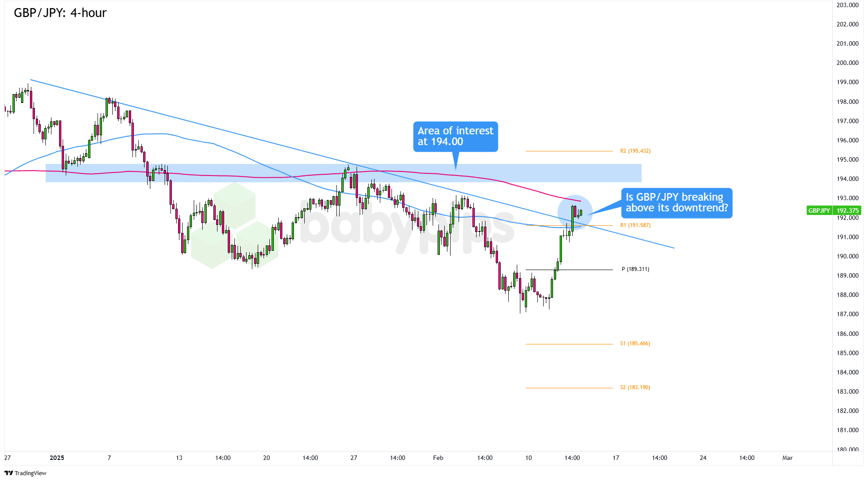
Task: Click the 187.000 price axis label
Action: click(x=847, y=314)
